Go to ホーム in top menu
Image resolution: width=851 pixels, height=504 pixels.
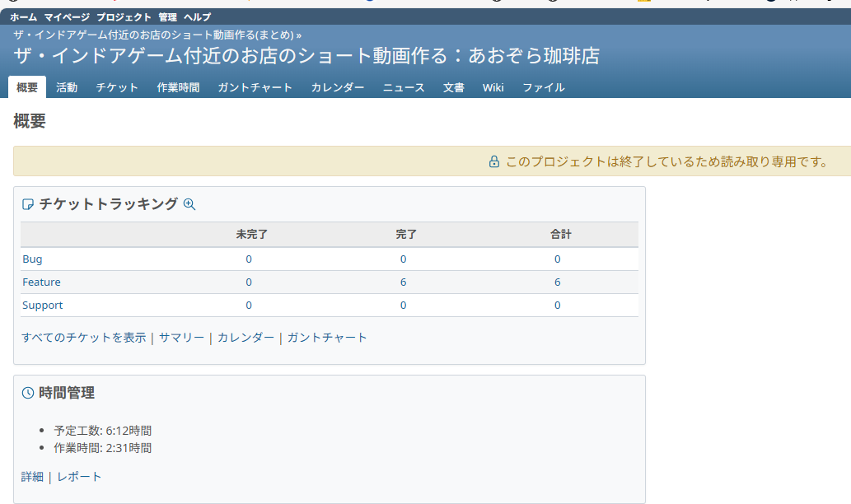[23, 17]
